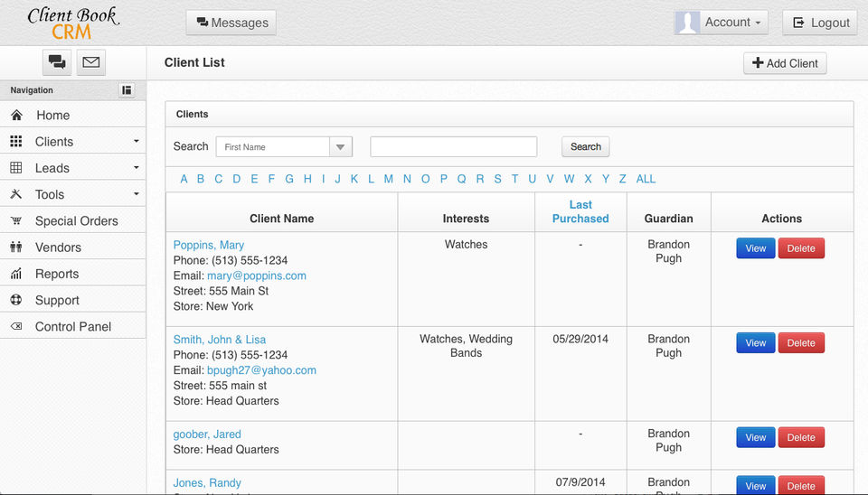
Task: Click the Logout button
Action: (x=820, y=23)
